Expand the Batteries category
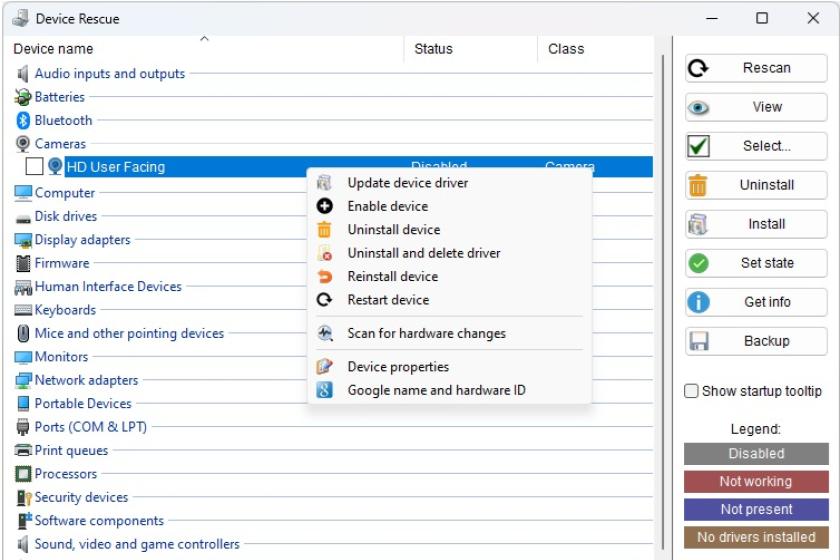Screen dimensions: 840x560 [x=59, y=97]
